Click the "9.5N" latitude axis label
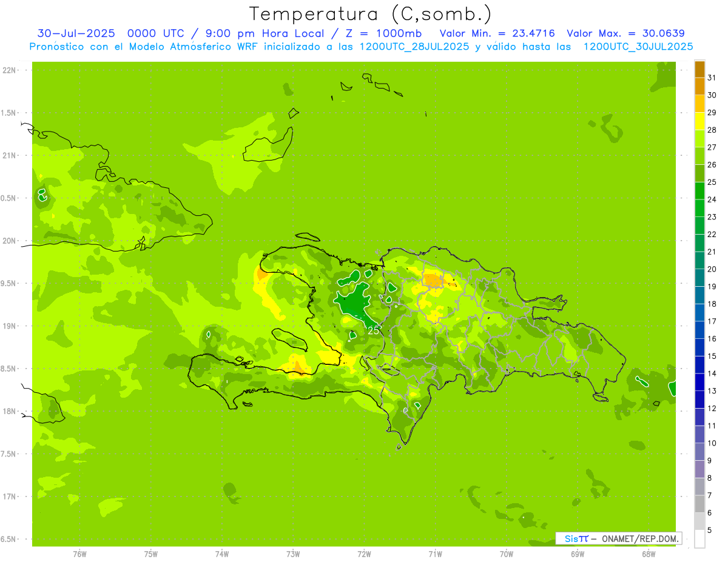 [x=8, y=283]
